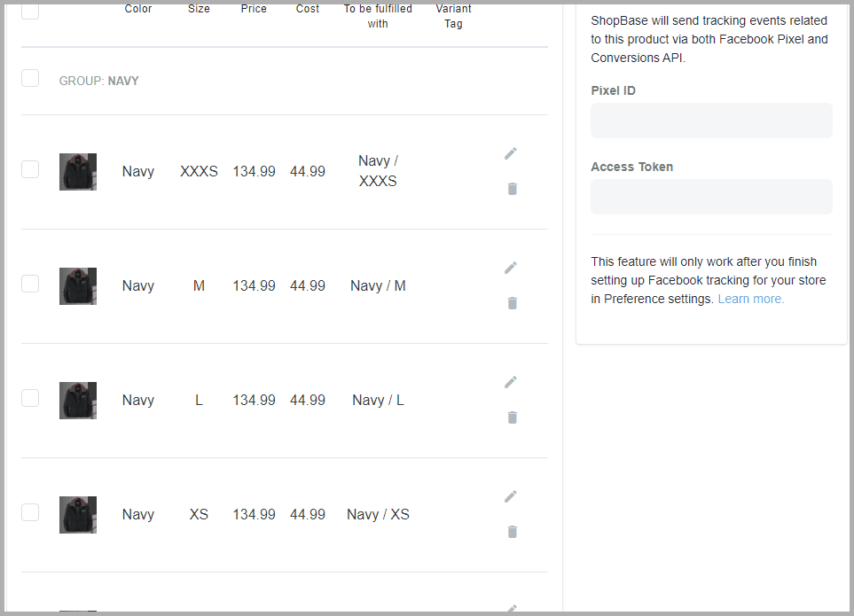The image size is (854, 616).
Task: Edit the Navy XS variant
Action: pos(510,496)
